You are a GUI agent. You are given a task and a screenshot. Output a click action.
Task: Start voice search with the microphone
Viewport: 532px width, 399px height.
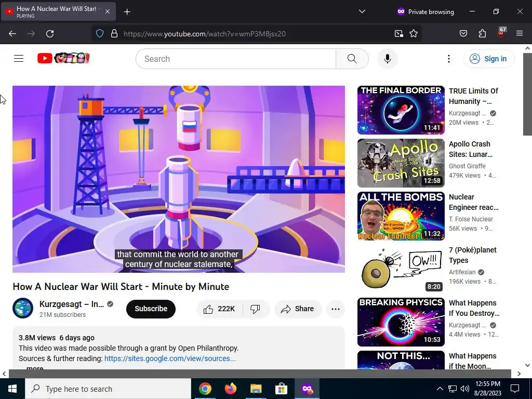point(387,59)
